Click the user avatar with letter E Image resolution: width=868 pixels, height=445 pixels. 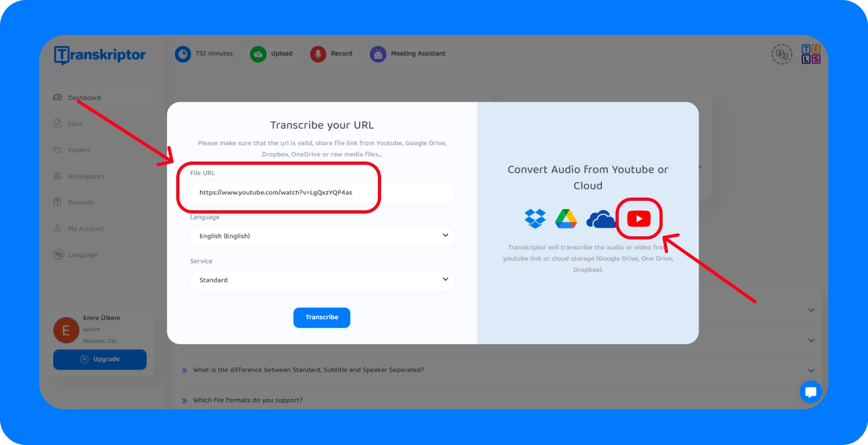pyautogui.click(x=66, y=330)
